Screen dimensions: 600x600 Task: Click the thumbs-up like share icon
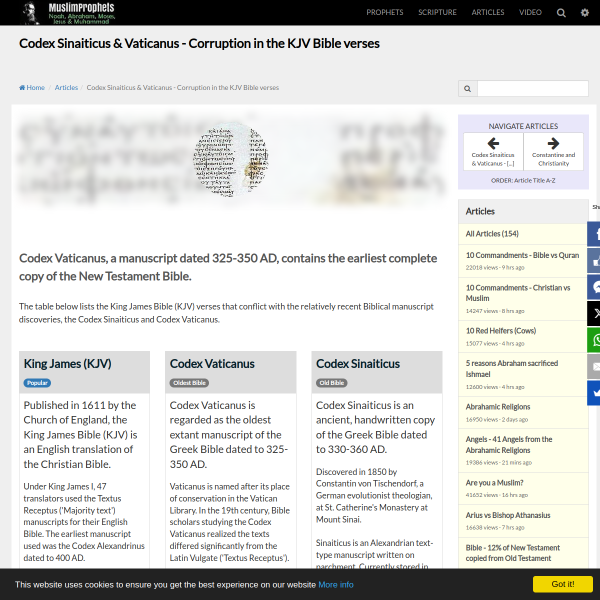tap(594, 261)
